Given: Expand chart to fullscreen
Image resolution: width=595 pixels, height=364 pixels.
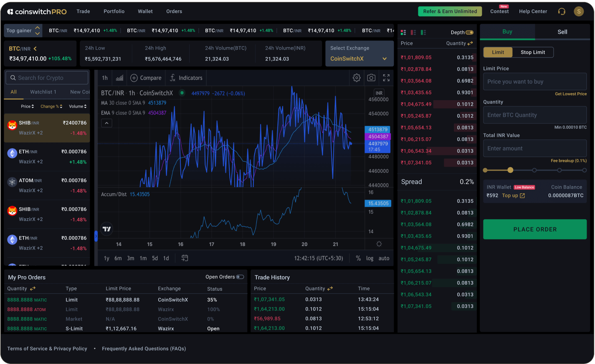Looking at the screenshot, I should coord(386,78).
